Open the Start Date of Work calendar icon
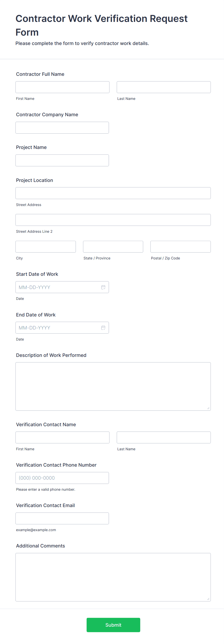The width and height of the screenshot is (224, 644). tap(103, 287)
